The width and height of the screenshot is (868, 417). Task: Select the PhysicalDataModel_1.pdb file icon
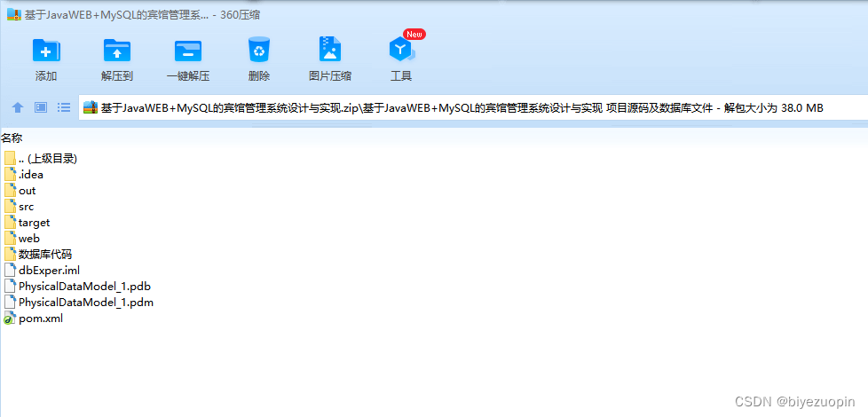(x=10, y=287)
